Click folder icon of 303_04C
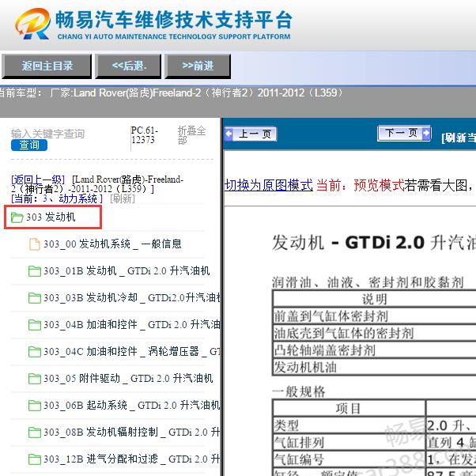The height and width of the screenshot is (476, 476). (35, 352)
